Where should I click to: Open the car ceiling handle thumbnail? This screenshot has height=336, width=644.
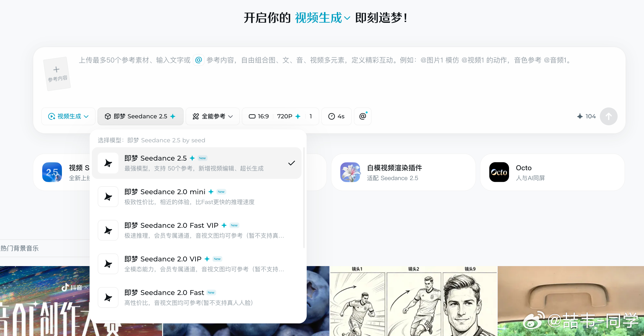[x=571, y=301]
